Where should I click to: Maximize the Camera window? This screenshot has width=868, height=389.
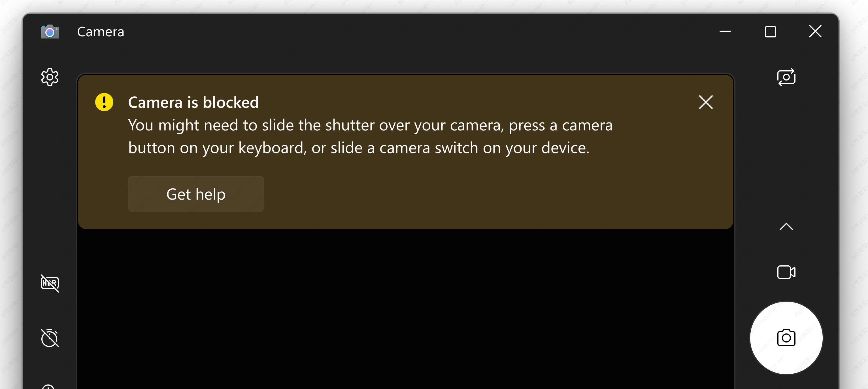click(770, 32)
